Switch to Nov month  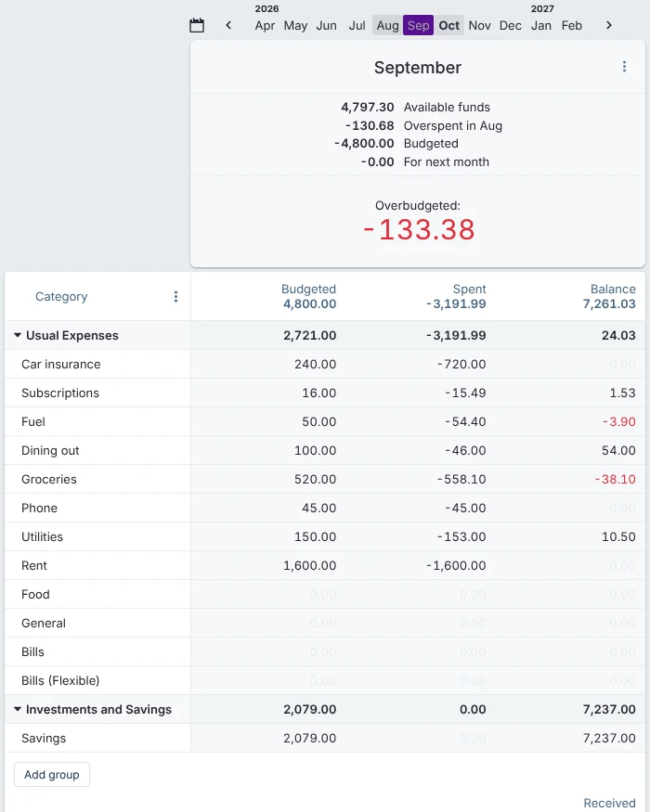tap(479, 26)
